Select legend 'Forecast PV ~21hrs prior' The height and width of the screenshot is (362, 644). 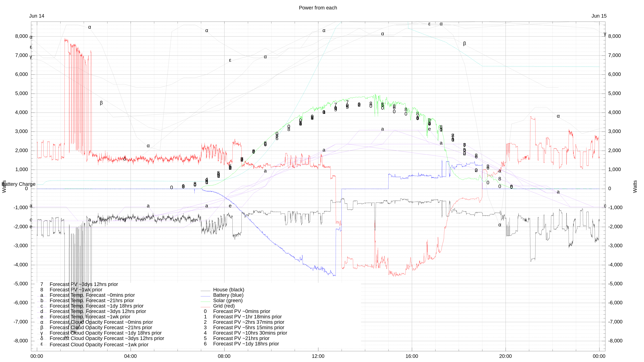[241, 338]
